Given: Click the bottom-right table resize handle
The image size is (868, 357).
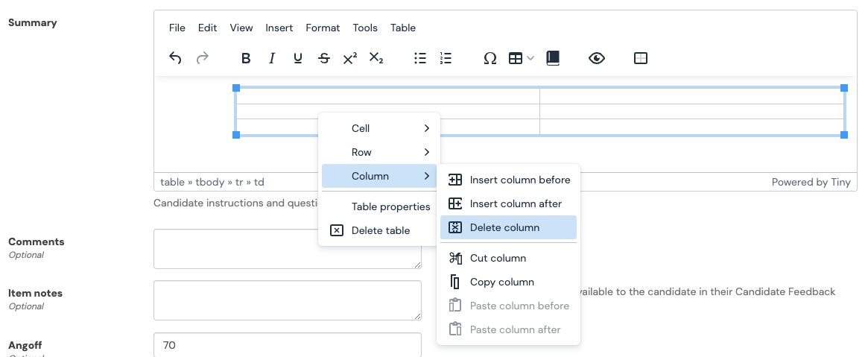Looking at the screenshot, I should click(844, 134).
